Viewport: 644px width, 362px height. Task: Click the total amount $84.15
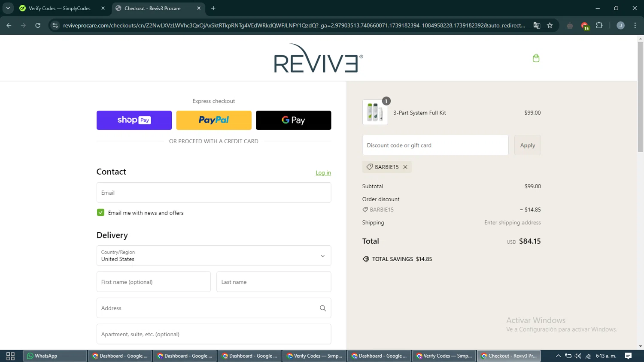(530, 241)
